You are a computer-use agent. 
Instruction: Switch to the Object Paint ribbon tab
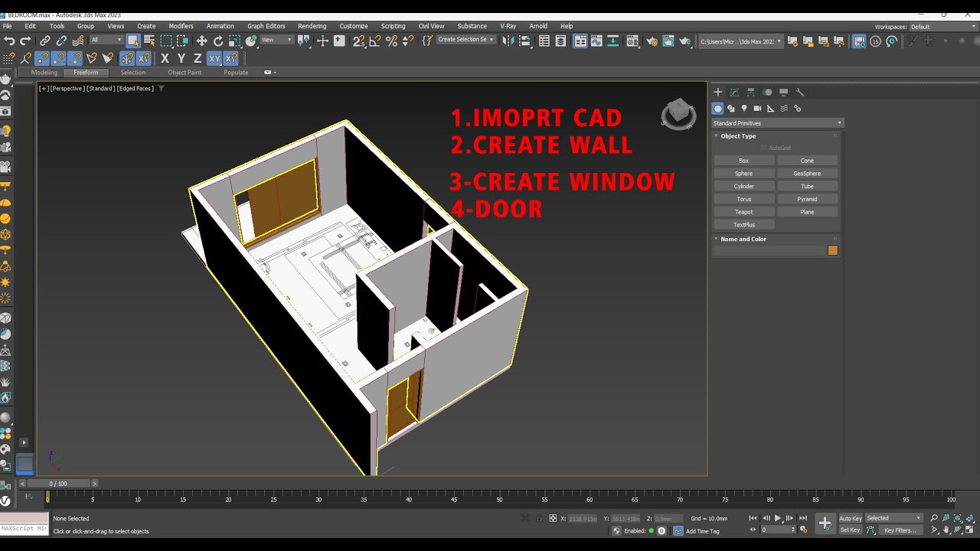[185, 73]
